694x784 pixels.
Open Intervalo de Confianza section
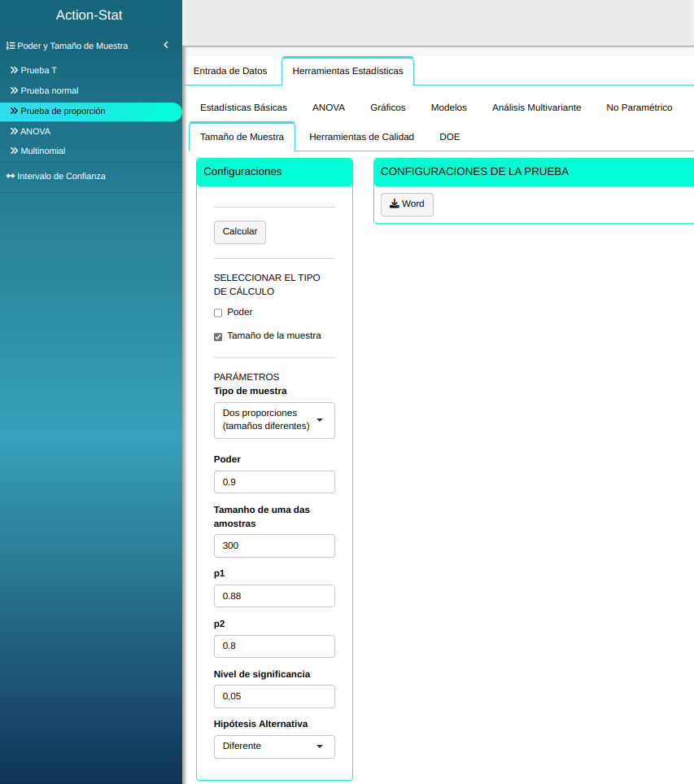point(61,176)
